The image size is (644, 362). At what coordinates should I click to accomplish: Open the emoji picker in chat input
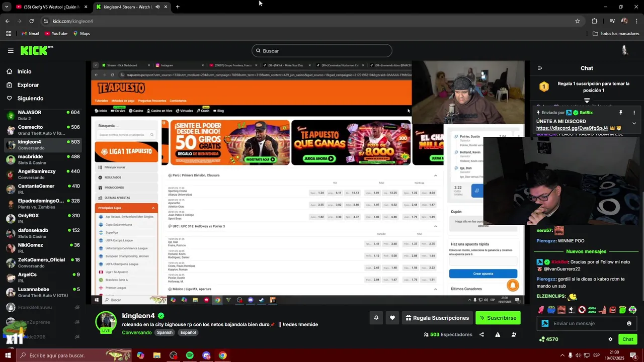pos(629,323)
